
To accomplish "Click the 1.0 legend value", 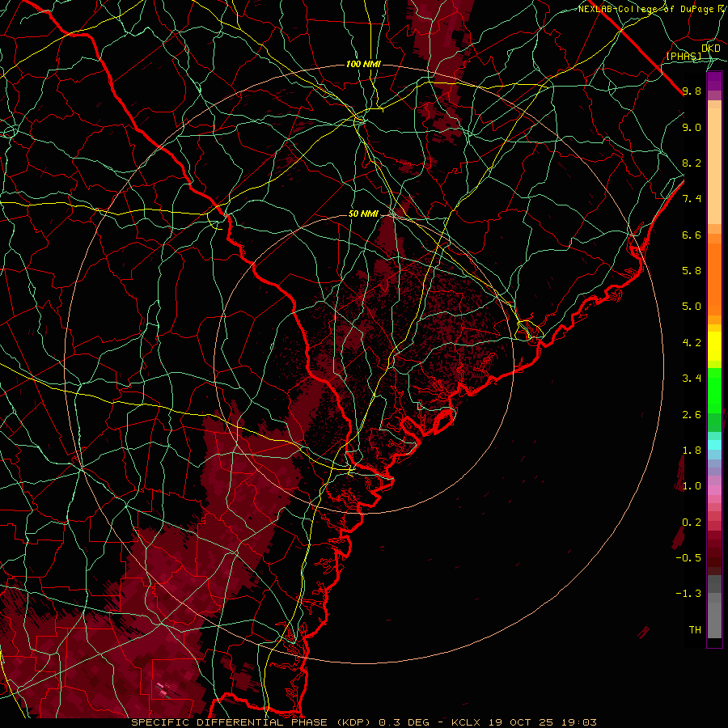I will tap(692, 486).
